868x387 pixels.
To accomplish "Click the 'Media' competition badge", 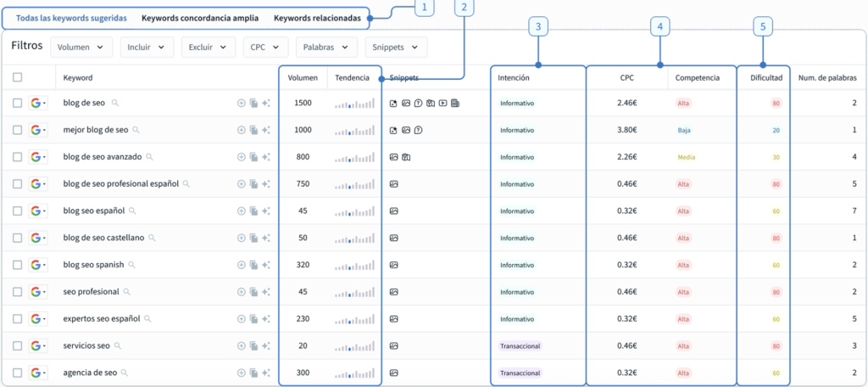I will pos(685,157).
